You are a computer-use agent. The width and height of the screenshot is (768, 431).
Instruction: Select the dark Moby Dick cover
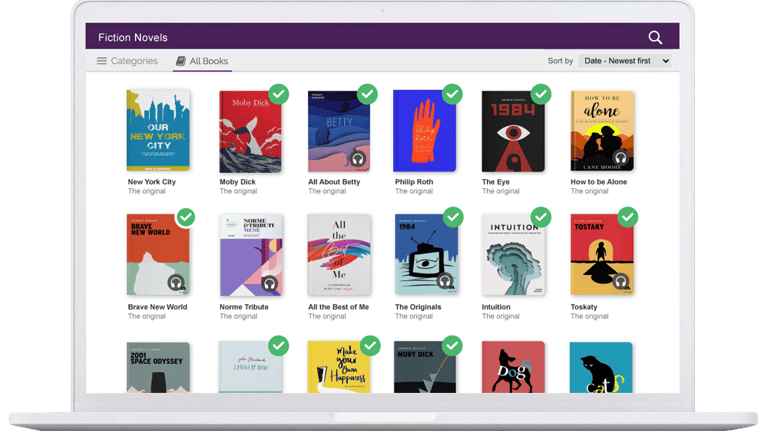pyautogui.click(x=425, y=367)
